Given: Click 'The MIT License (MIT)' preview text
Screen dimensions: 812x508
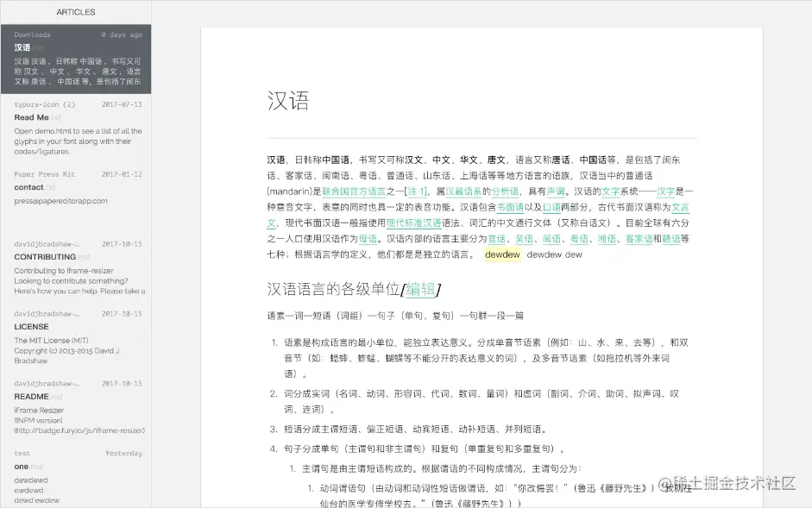Looking at the screenshot, I should tap(51, 341).
